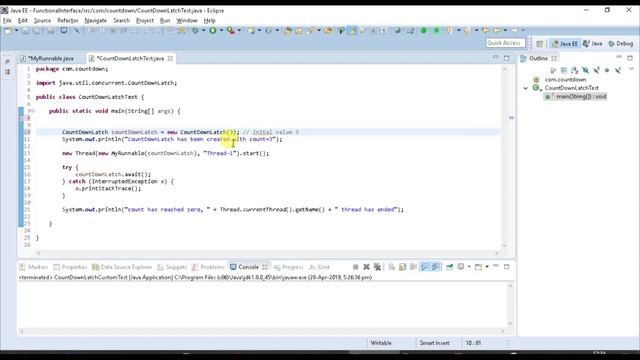This screenshot has width=640, height=360.
Task: Click the Open Perspective icon
Action: coord(540,43)
